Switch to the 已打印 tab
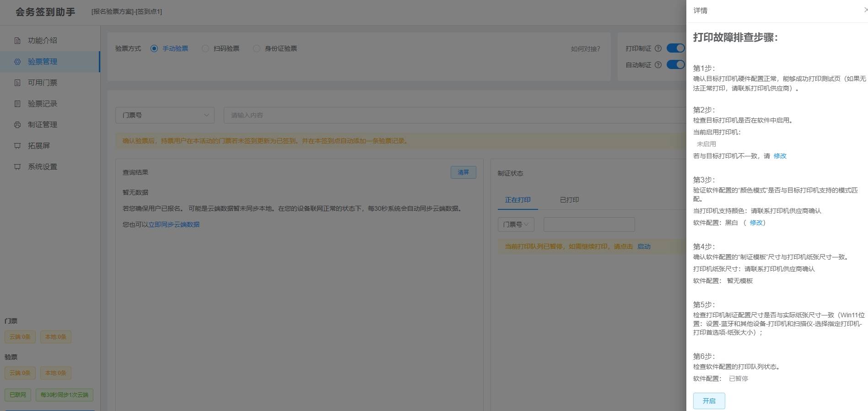868x411 pixels. [x=569, y=200]
